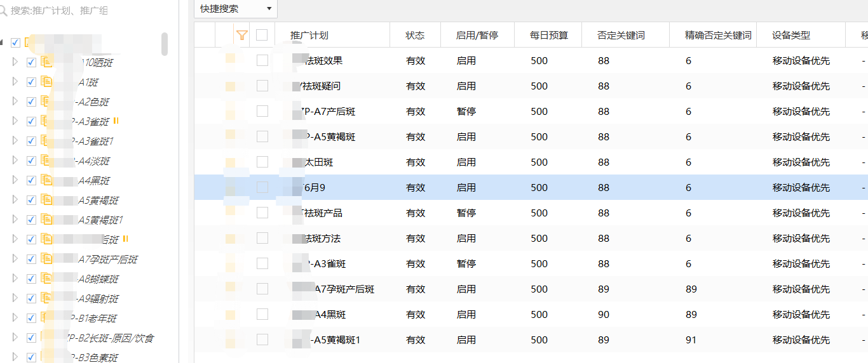Click the folder icon of A9辐射斑 tree item
The width and height of the screenshot is (868, 363).
point(46,298)
